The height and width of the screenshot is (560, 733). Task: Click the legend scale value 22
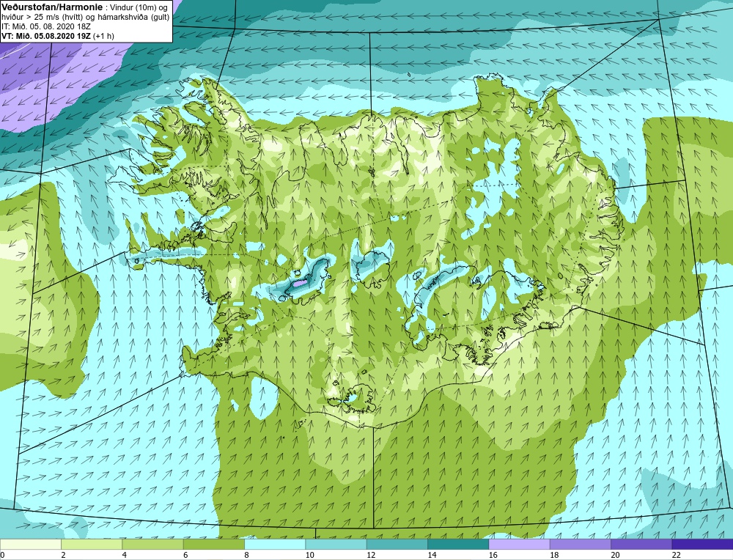pyautogui.click(x=676, y=555)
